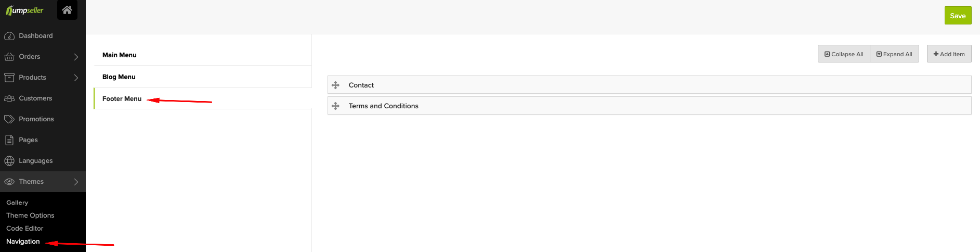Click the move handle on Contact item
The height and width of the screenshot is (252, 980).
tap(336, 85)
